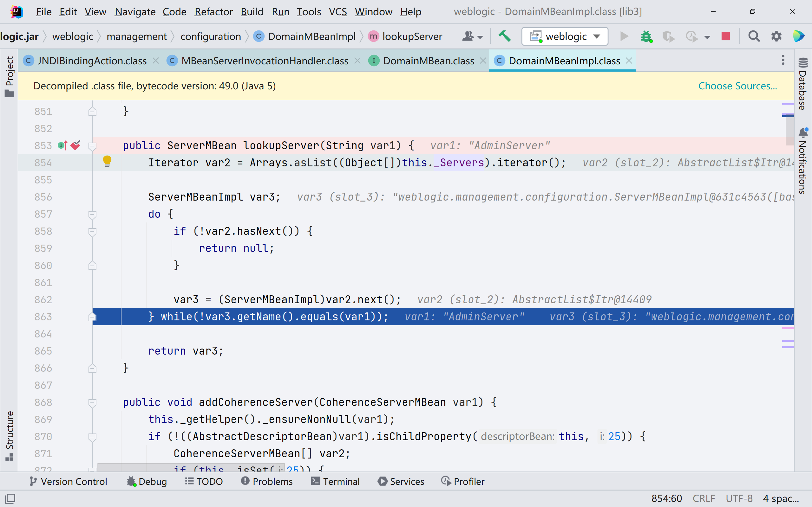Viewport: 812px width, 507px height.
Task: Click the run/play button icon
Action: pos(623,36)
